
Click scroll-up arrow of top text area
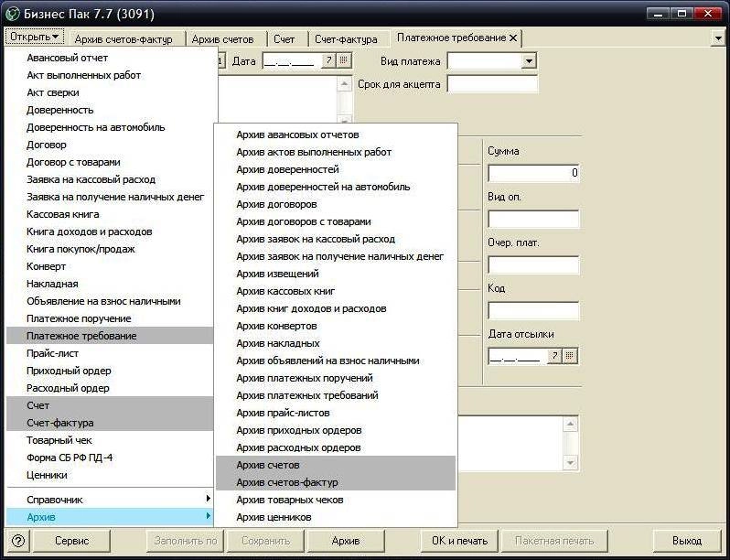point(344,84)
